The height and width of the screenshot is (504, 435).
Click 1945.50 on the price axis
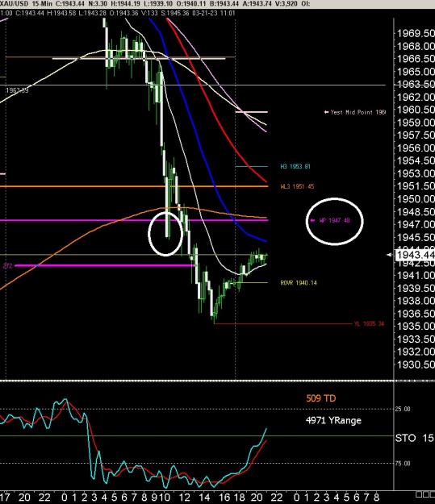pyautogui.click(x=416, y=237)
